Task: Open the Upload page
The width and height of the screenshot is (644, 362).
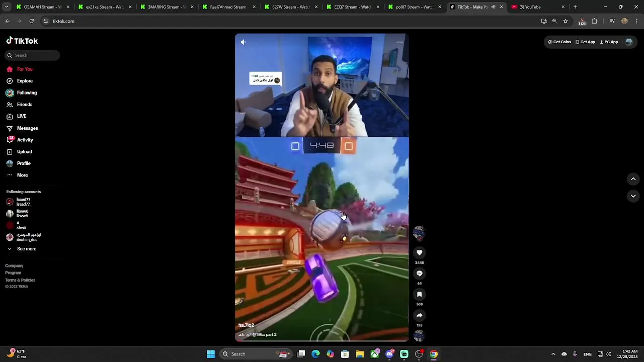Action: click(x=20, y=152)
